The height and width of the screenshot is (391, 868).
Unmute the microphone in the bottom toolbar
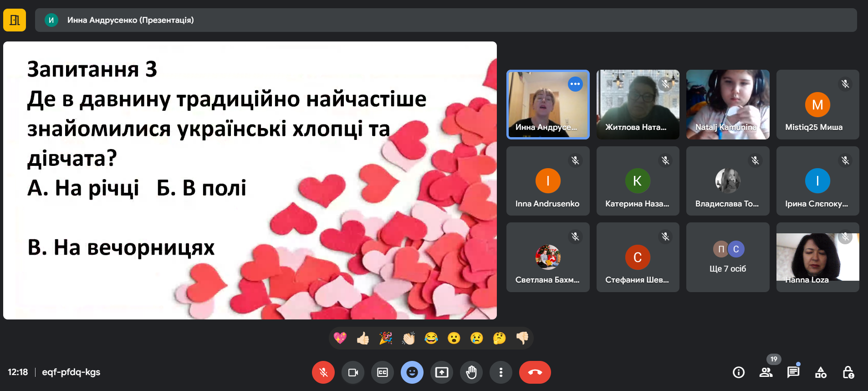[323, 372]
